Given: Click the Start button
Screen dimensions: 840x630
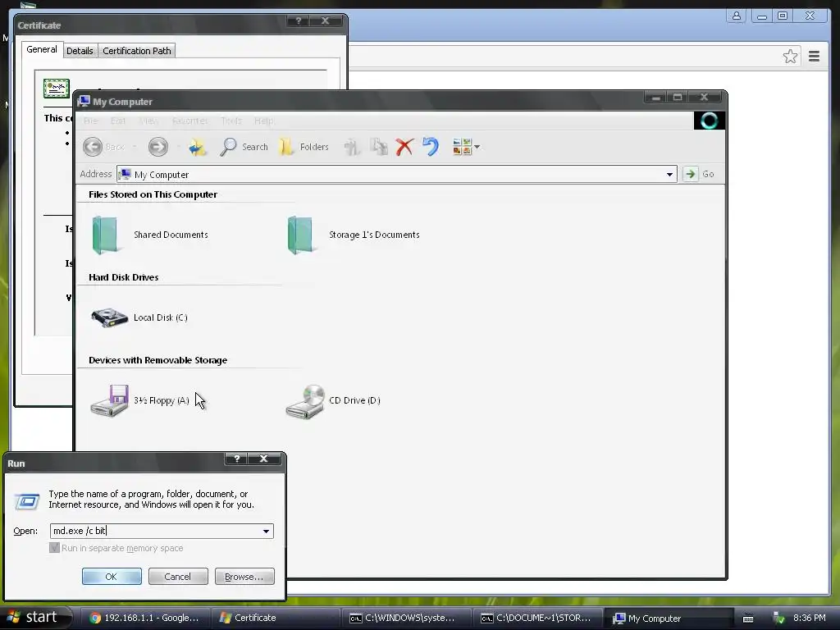Looking at the screenshot, I should [x=34, y=618].
